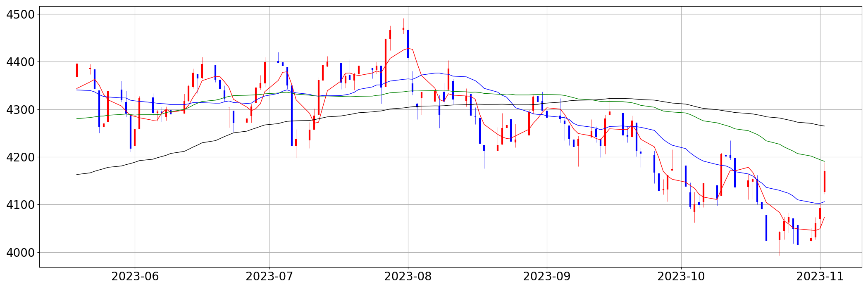
Task: Click the 2023-07 date label
Action: point(269,277)
